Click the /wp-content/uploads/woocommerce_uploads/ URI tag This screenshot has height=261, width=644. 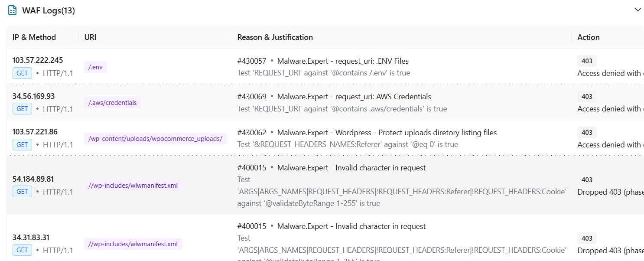click(x=155, y=139)
